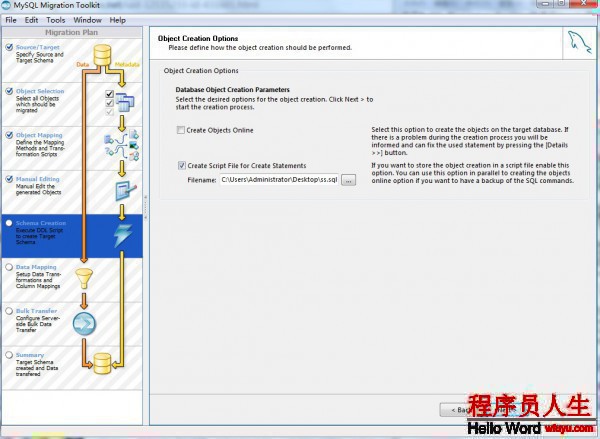Click the Schema Creation lightning bolt icon

click(123, 235)
